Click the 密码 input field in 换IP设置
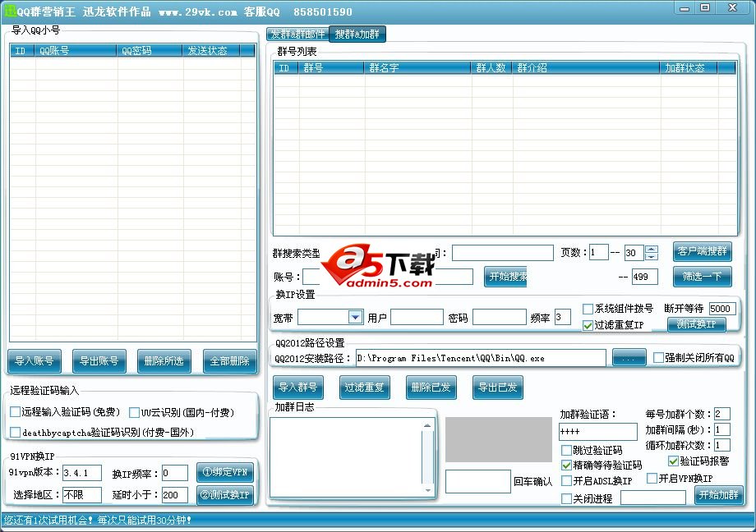 (499, 317)
